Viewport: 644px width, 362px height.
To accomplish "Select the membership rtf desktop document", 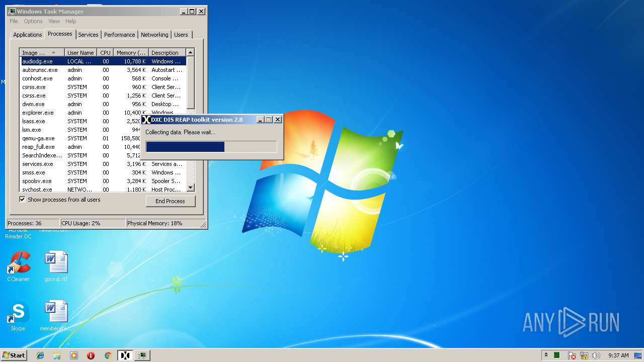I will point(56,316).
